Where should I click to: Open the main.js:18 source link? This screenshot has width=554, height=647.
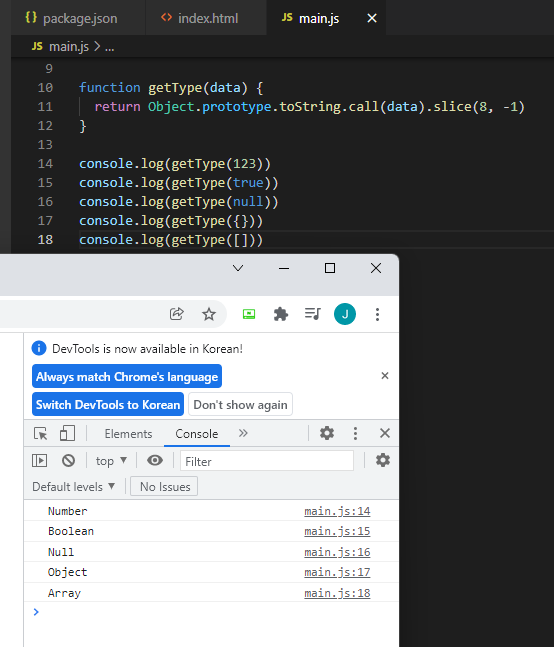pos(337,593)
